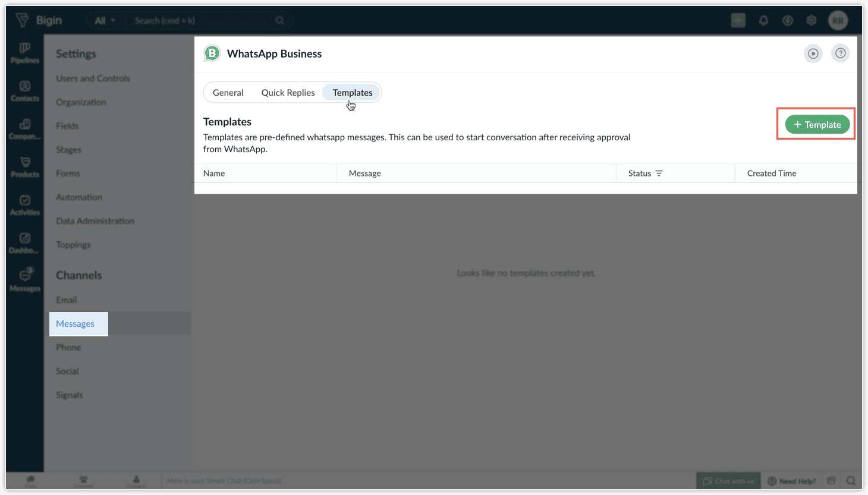Open the RR user profile avatar

(x=838, y=20)
